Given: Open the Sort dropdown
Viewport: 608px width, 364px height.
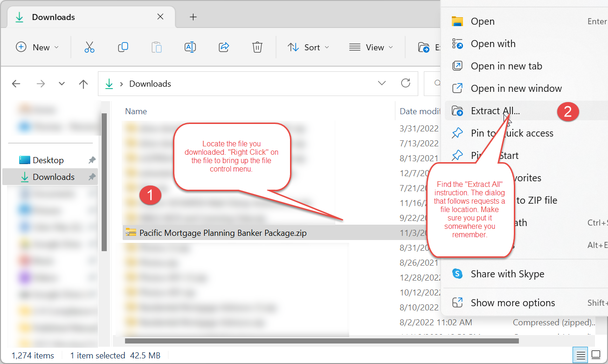Looking at the screenshot, I should coord(308,47).
